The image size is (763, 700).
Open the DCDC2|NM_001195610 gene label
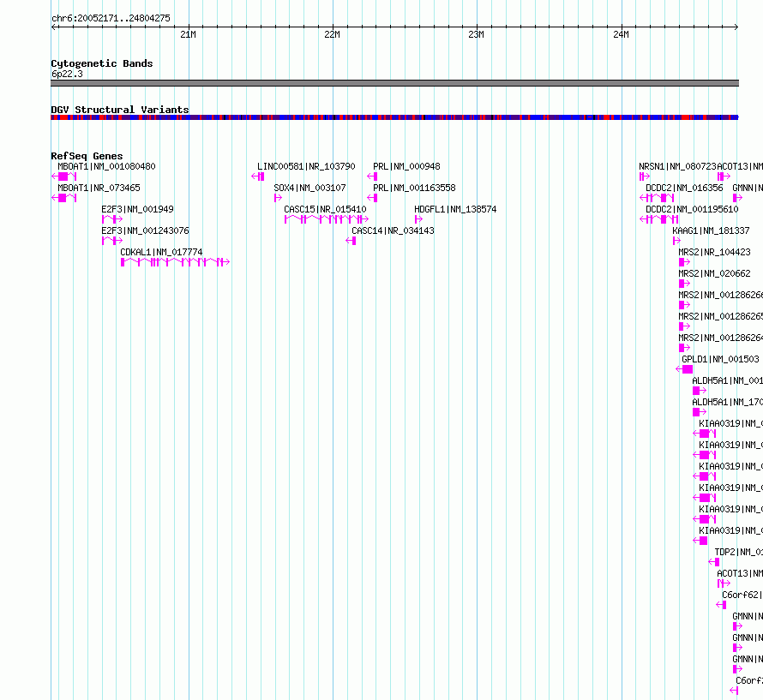click(692, 209)
